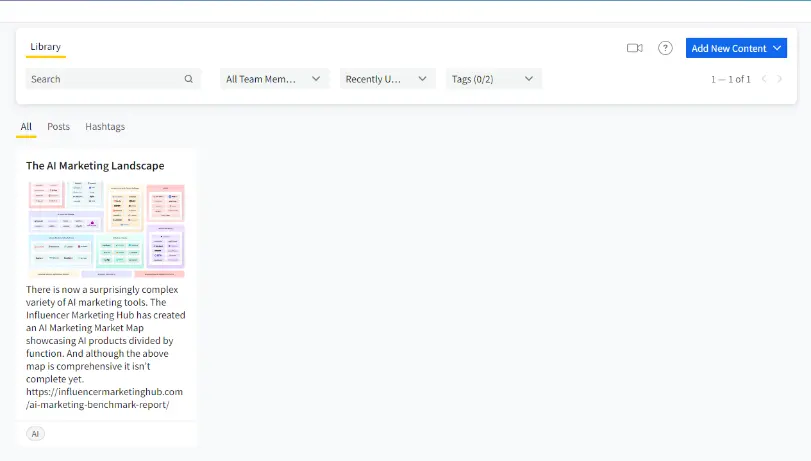This screenshot has width=811, height=461.
Task: Expand the Add New Content dropdown arrow
Action: click(777, 48)
